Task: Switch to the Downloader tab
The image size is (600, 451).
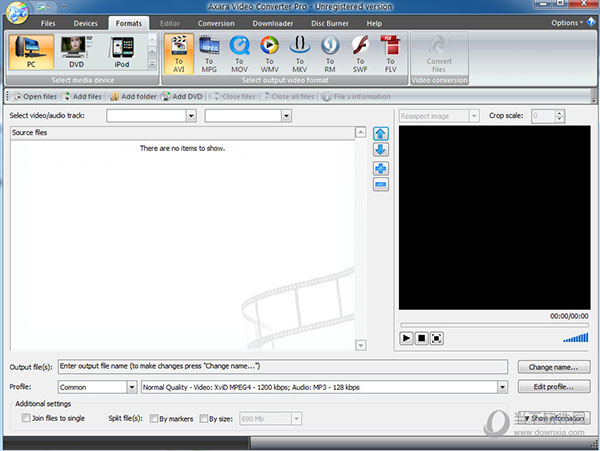Action: click(x=272, y=23)
